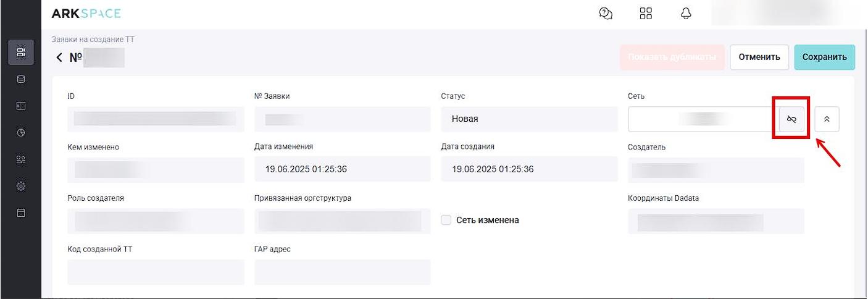Collapse the form section with double chevron
Screen dimensions: 868x299
pyautogui.click(x=827, y=119)
